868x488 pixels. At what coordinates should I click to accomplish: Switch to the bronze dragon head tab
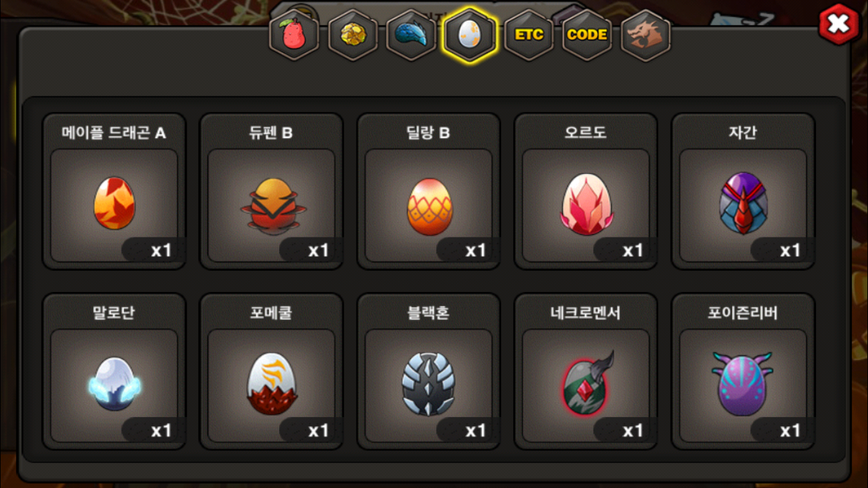(645, 34)
